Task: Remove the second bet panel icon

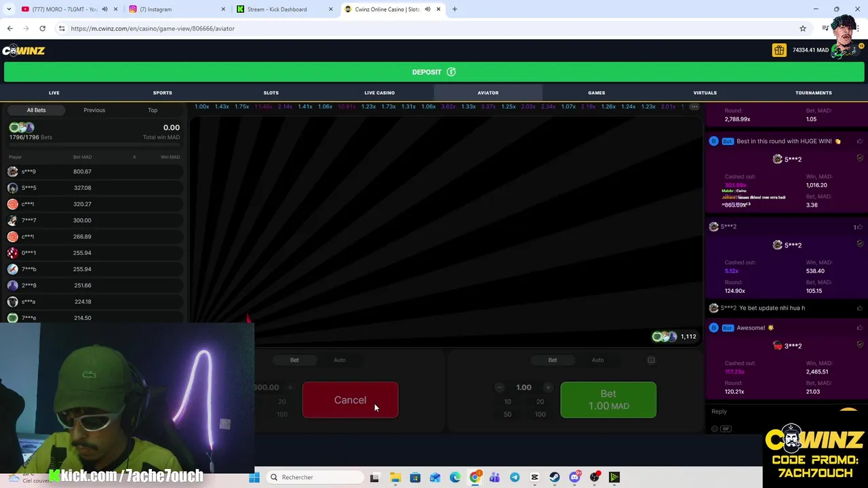Action: tap(651, 360)
